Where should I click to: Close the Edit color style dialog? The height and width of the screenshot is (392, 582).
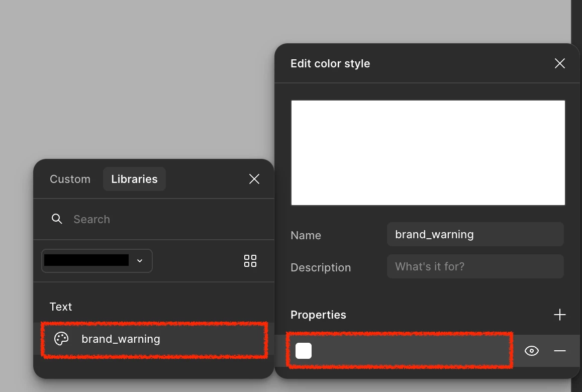point(559,63)
